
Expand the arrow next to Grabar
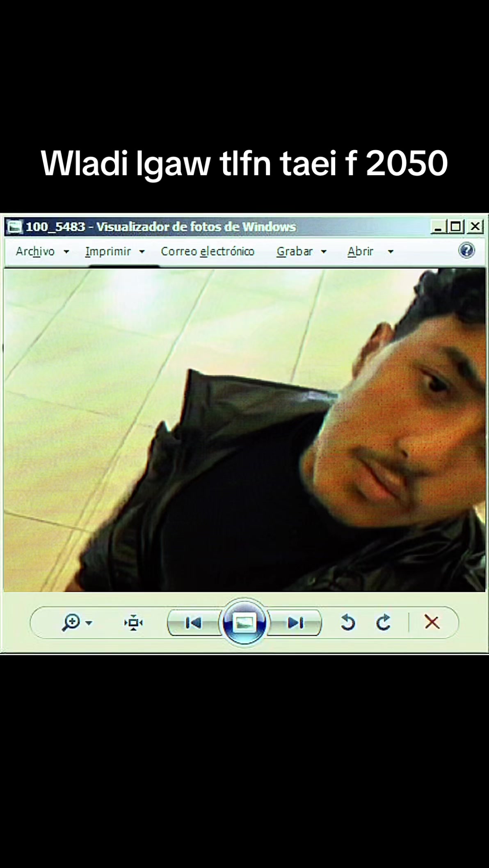pyautogui.click(x=323, y=251)
